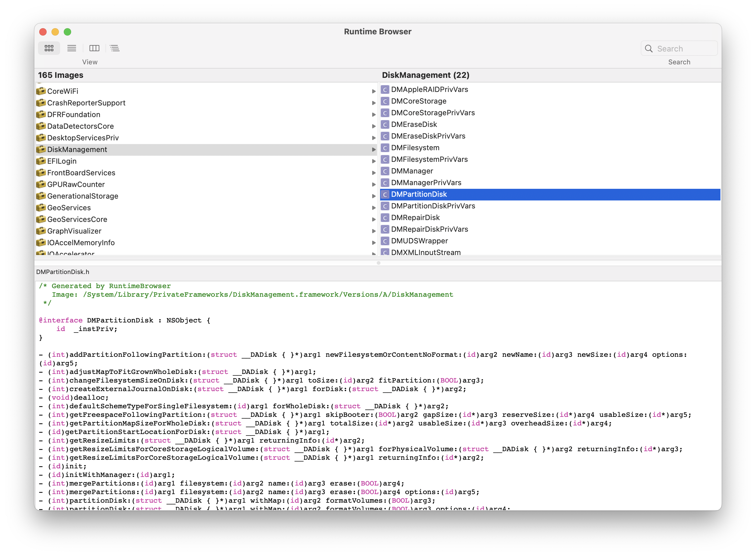This screenshot has height=556, width=756.
Task: Click the class icon beside DMCoreStorage
Action: coord(385,101)
